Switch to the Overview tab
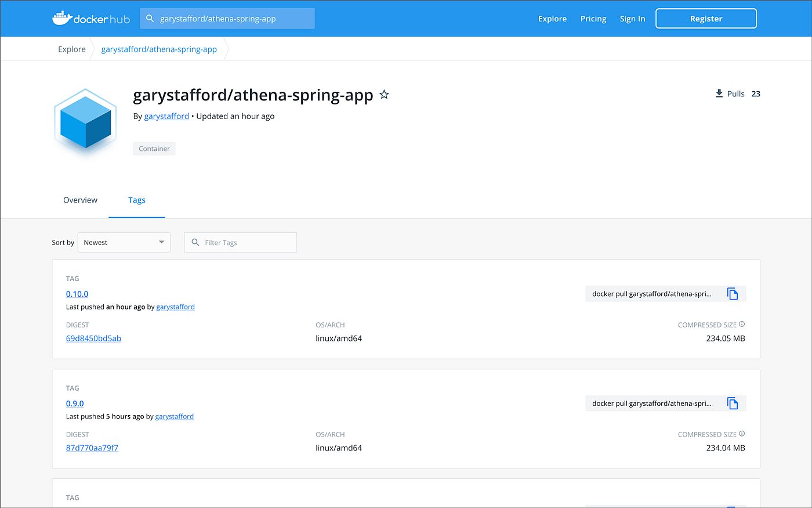The image size is (812, 508). (x=80, y=200)
